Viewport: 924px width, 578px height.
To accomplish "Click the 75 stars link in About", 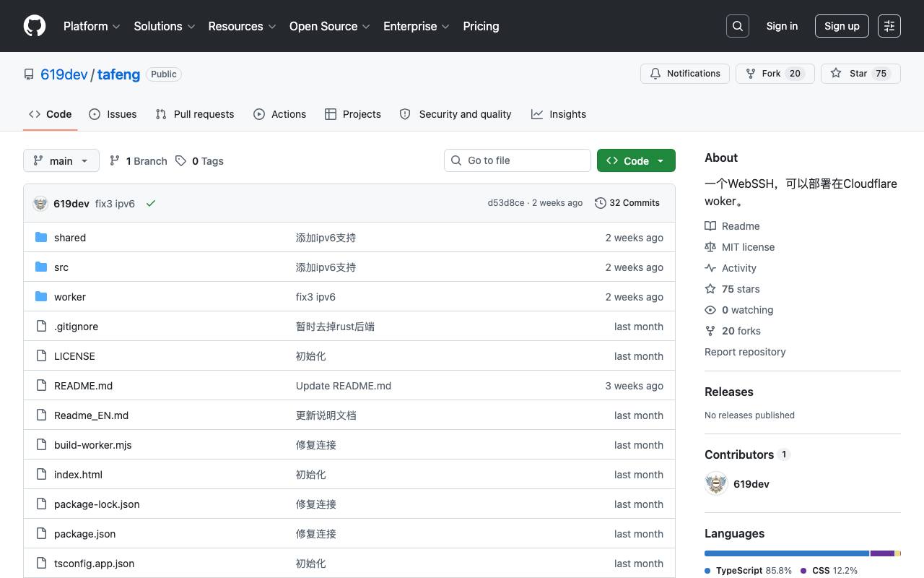I will tap(732, 289).
